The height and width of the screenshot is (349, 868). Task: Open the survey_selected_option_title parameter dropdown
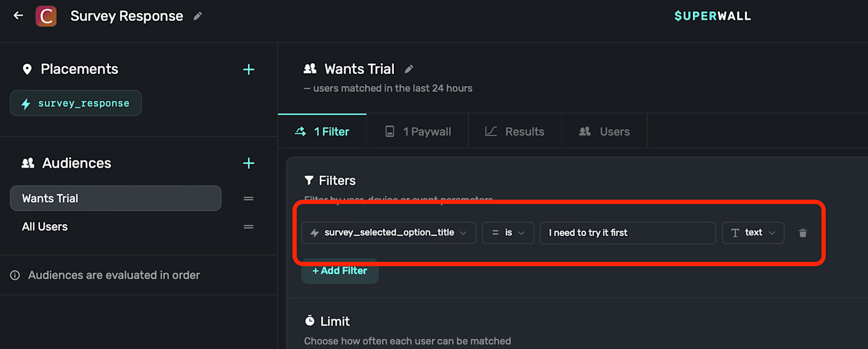[x=389, y=233]
